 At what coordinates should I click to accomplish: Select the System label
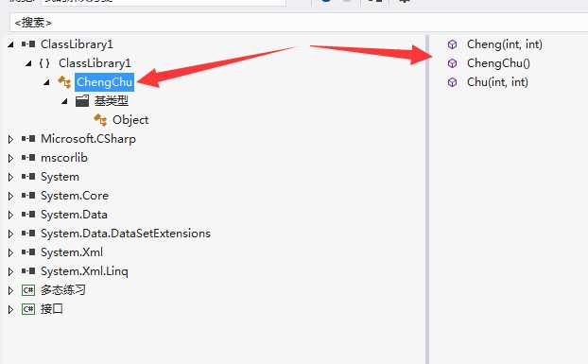(60, 177)
